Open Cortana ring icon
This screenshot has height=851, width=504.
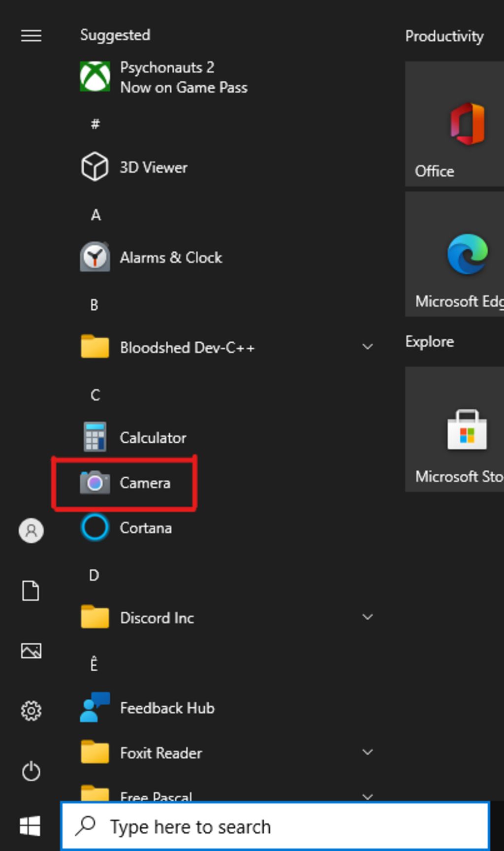click(94, 527)
